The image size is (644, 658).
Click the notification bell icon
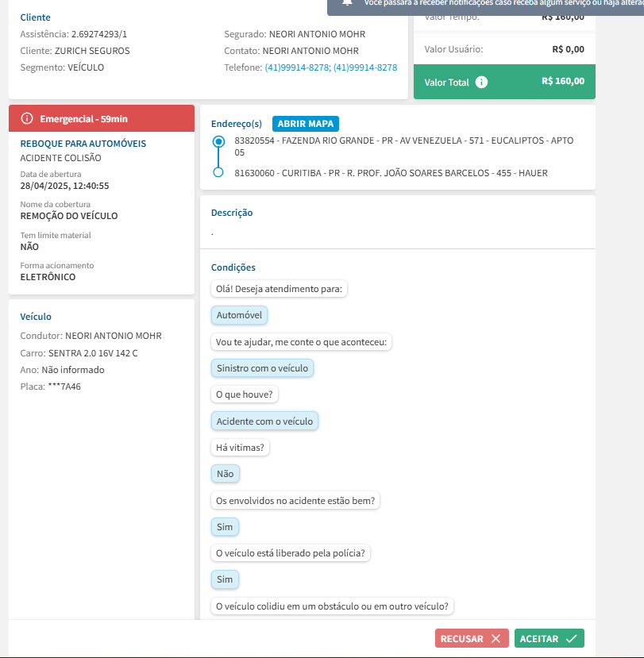pyautogui.click(x=347, y=3)
